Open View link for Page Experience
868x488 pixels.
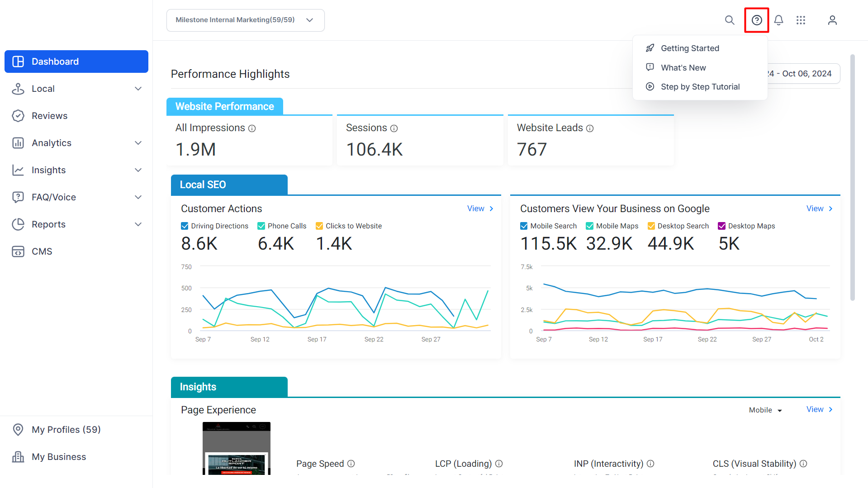[819, 409]
